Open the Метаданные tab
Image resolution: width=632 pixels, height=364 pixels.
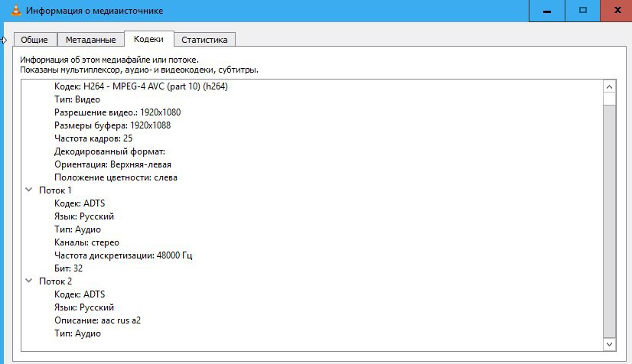pyautogui.click(x=91, y=40)
